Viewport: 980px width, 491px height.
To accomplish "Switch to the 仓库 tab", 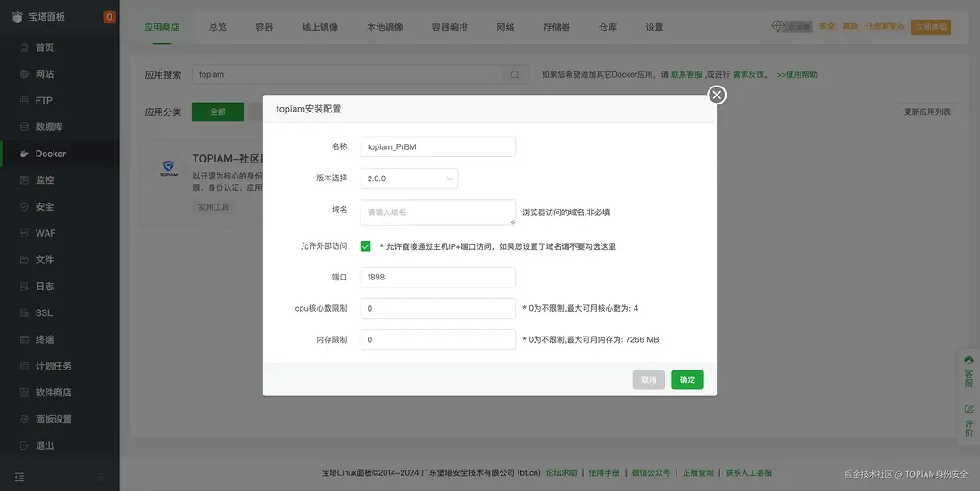I will click(x=608, y=28).
